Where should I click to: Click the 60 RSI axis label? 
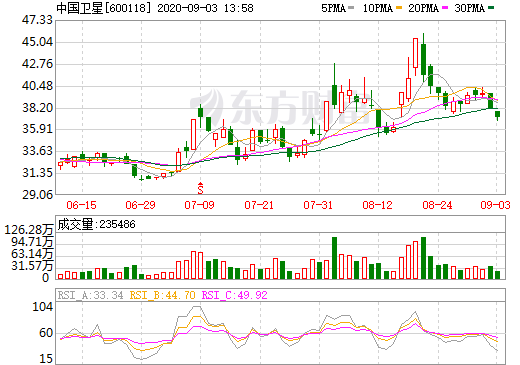(x=46, y=333)
